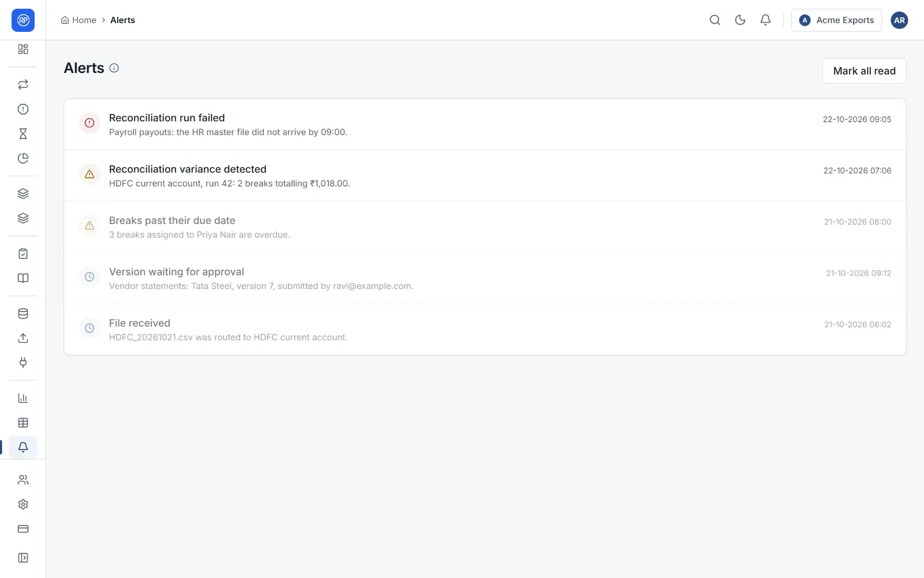Open the Reconciliation run failed alert
Screen dimensions: 924x578
tap(485, 124)
